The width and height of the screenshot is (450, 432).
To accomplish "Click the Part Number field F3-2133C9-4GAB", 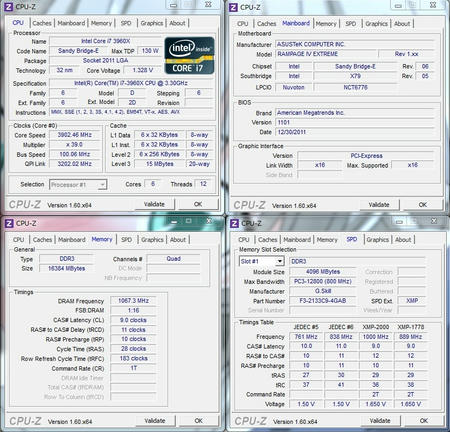I will click(x=323, y=301).
